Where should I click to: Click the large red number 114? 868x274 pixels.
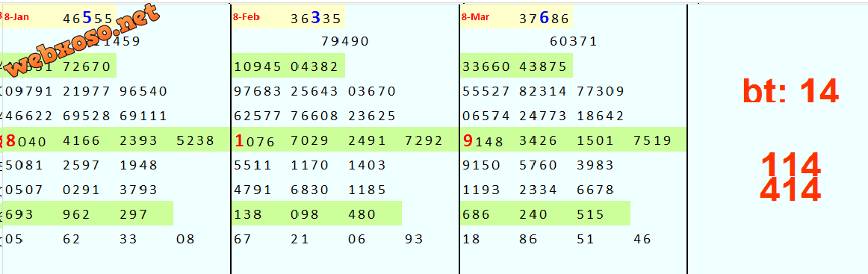[x=790, y=164]
